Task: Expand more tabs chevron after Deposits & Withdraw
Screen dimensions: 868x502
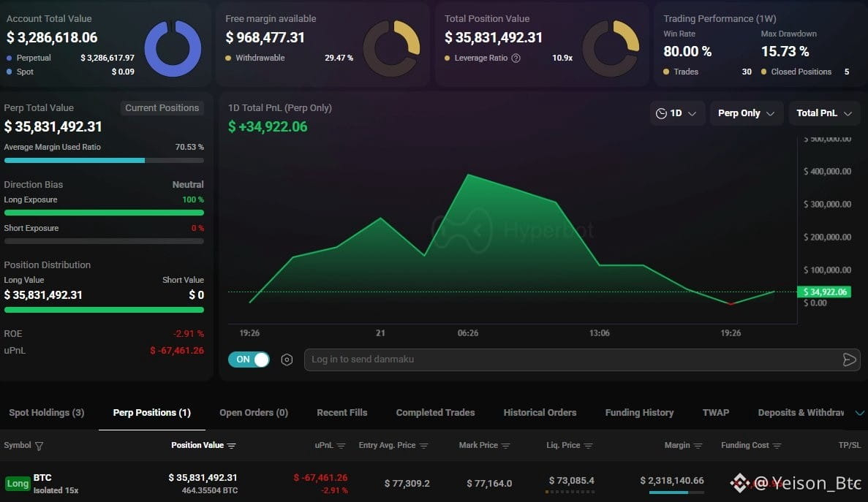Action: [x=860, y=413]
